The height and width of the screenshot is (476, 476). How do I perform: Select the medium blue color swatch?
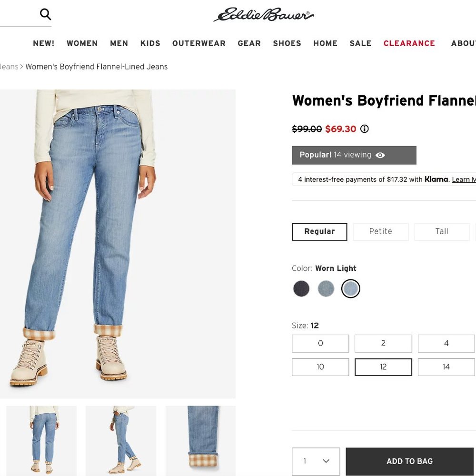pyautogui.click(x=326, y=288)
